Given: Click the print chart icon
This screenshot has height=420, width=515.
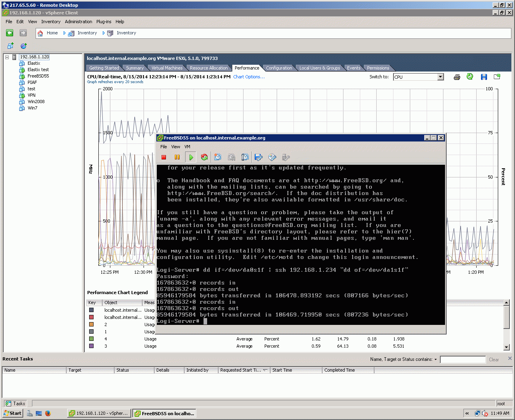Looking at the screenshot, I should point(457,77).
